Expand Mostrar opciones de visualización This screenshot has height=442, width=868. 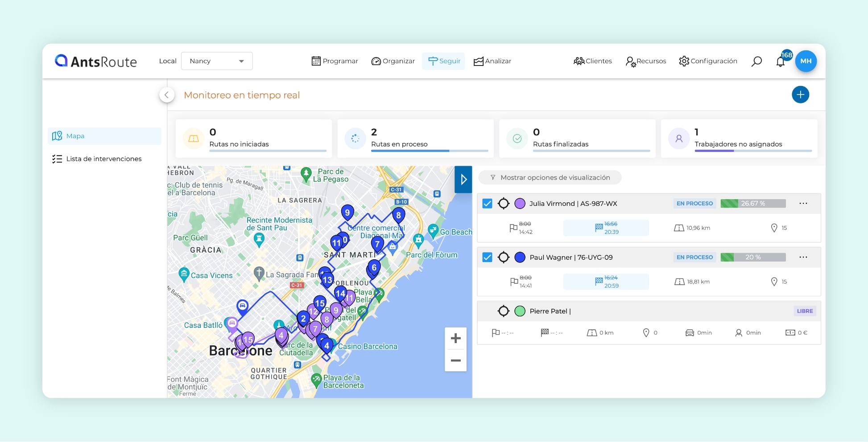tap(550, 177)
